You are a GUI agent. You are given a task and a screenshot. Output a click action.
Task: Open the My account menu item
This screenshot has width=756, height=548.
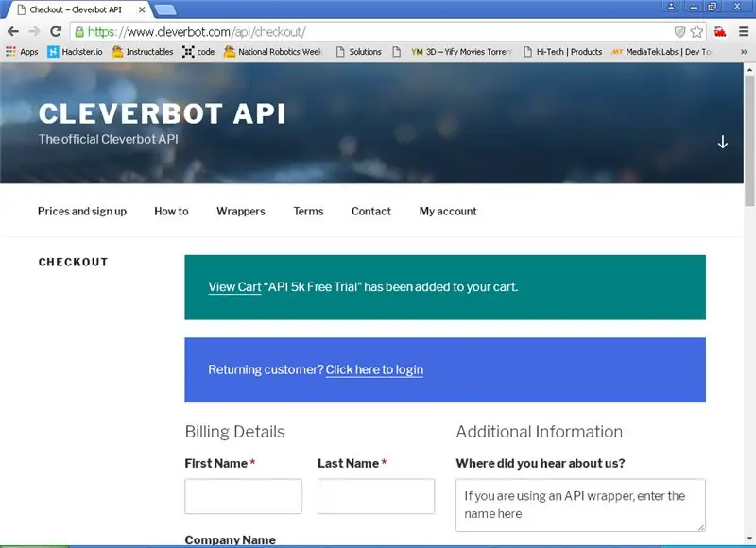pyautogui.click(x=448, y=211)
